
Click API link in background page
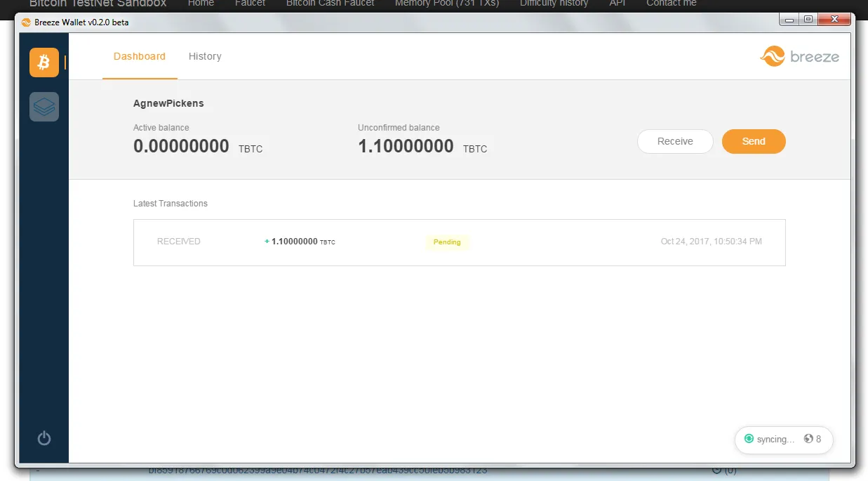[x=617, y=4]
